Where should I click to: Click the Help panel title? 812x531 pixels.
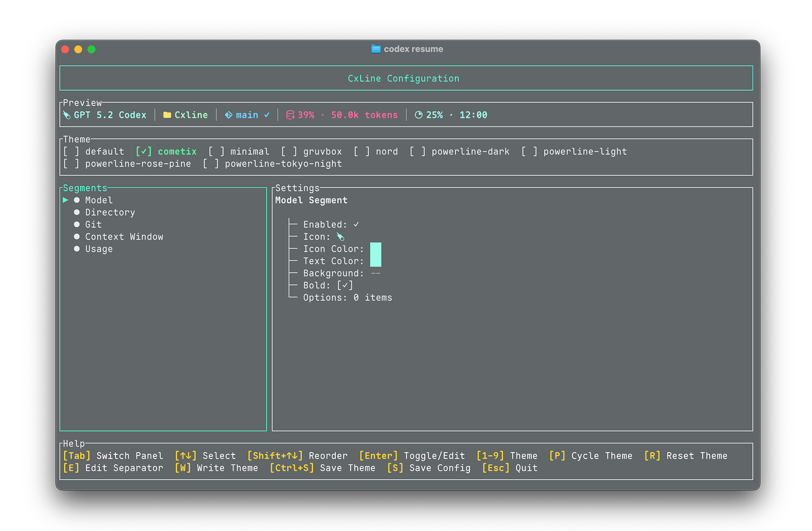click(x=74, y=444)
